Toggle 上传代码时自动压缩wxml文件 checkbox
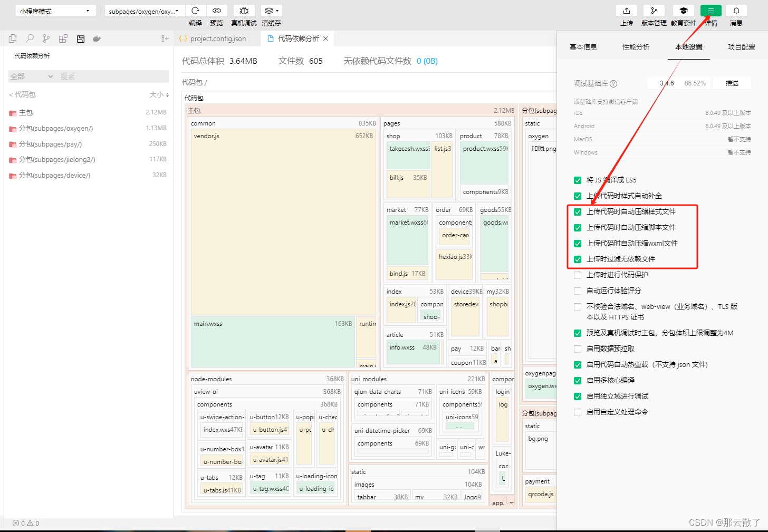 tap(578, 243)
